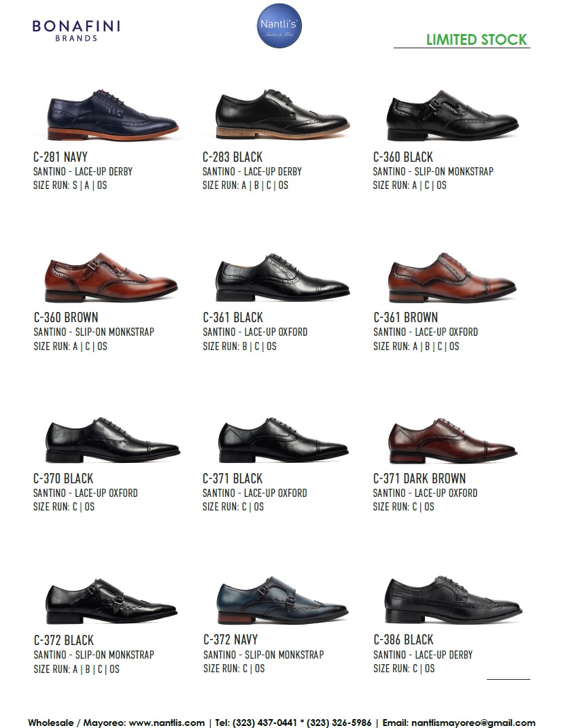Click the C-372 Navy size run text
This screenshot has height=728, width=563.
pyautogui.click(x=234, y=669)
